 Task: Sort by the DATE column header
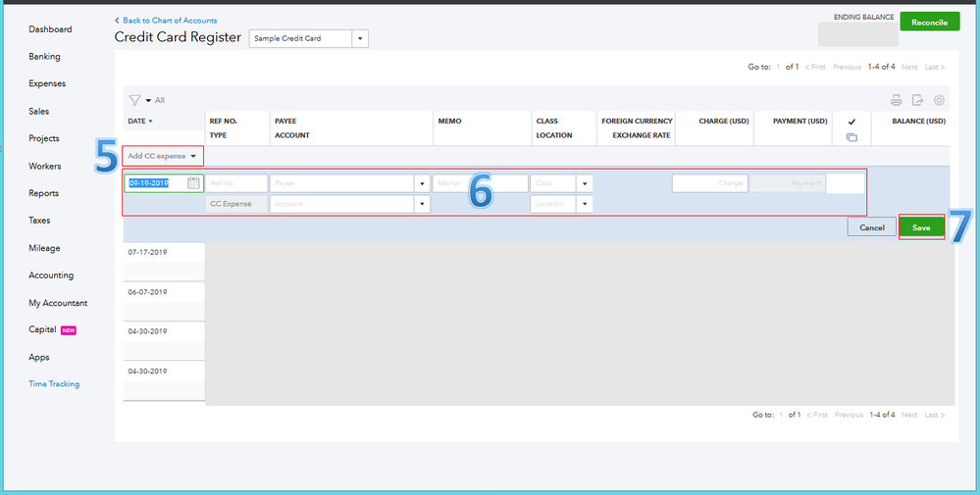(x=140, y=122)
